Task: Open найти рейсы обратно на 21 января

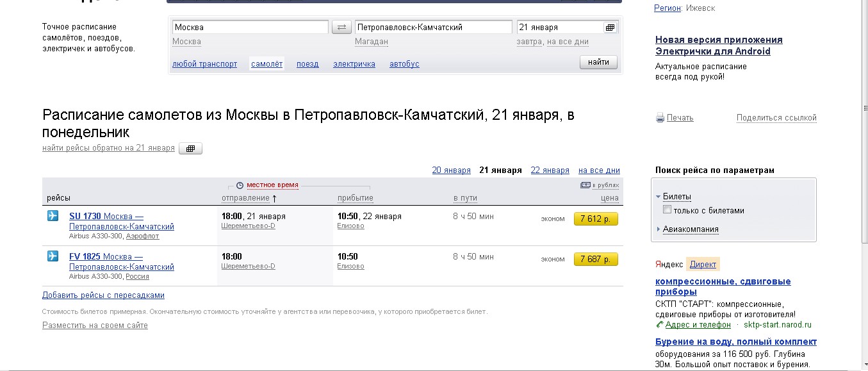Action: (108, 148)
